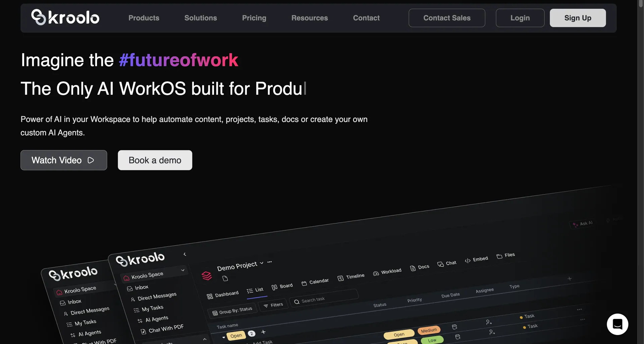Click the Kroolo logo in header
The width and height of the screenshot is (644, 344).
click(x=65, y=17)
